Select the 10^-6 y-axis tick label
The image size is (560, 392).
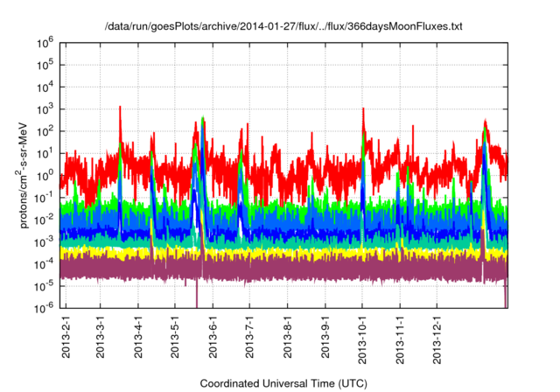[x=44, y=308]
